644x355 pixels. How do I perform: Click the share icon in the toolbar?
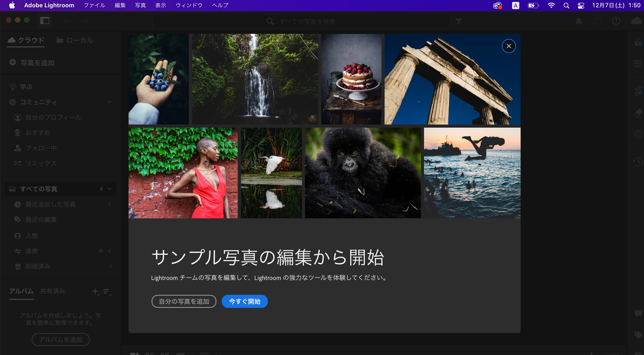point(597,21)
